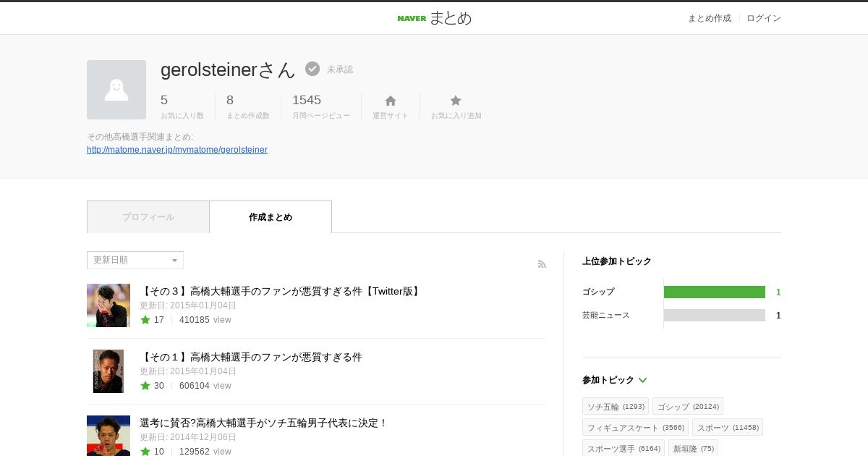868x456 pixels.
Task: Click thumbnail of the ソチ五輪男子代表 article
Action: pyautogui.click(x=109, y=436)
